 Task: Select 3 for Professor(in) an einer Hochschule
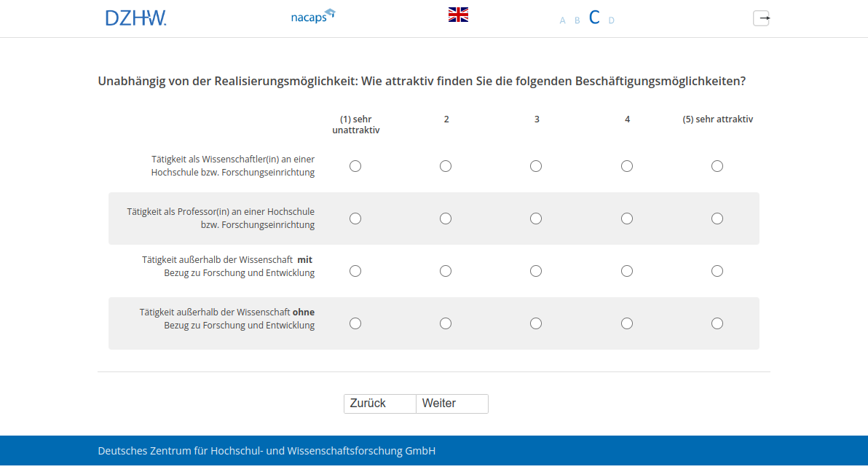(536, 219)
